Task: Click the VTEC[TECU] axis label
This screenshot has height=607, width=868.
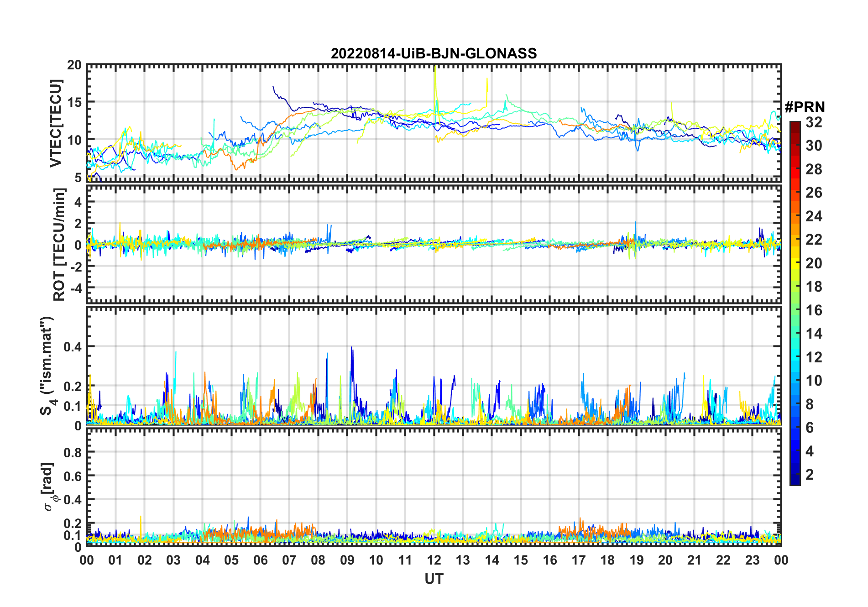Action: tap(56, 123)
